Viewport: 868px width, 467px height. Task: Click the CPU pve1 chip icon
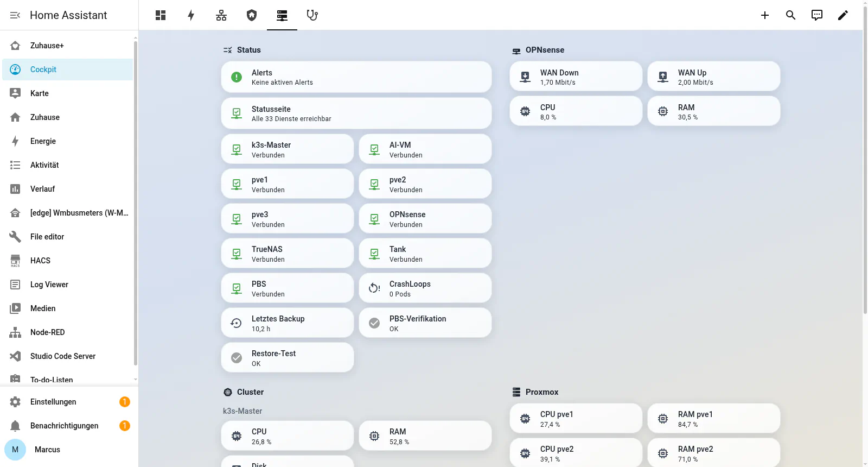pos(525,419)
